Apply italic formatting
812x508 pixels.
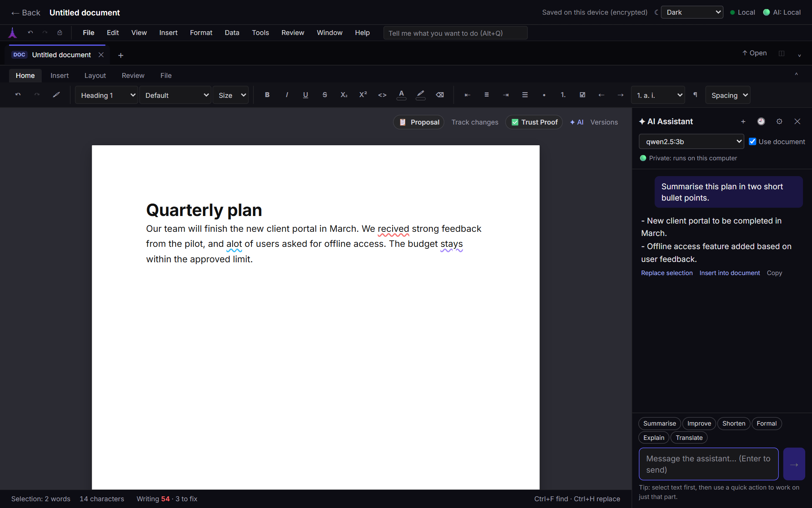[x=286, y=95]
